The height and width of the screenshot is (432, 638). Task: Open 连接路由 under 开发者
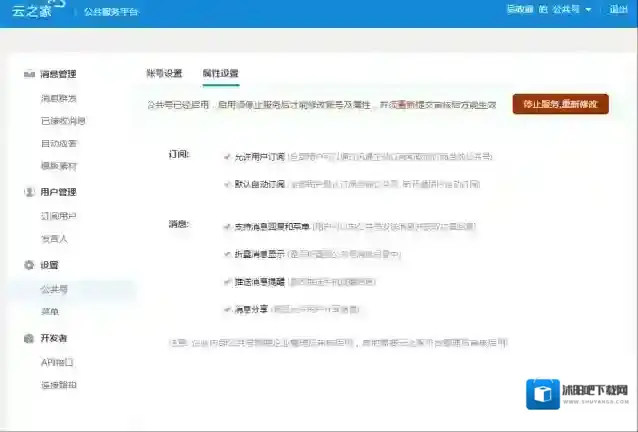(x=59, y=385)
